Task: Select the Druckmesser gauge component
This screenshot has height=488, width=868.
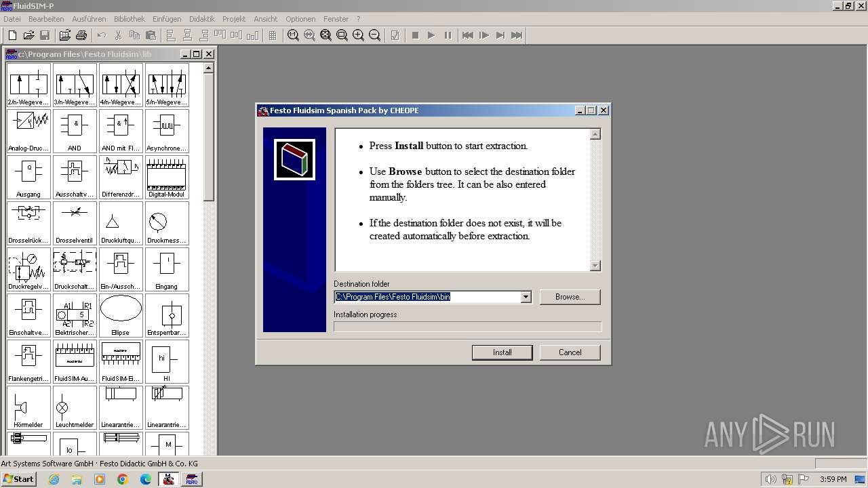Action: [167, 224]
